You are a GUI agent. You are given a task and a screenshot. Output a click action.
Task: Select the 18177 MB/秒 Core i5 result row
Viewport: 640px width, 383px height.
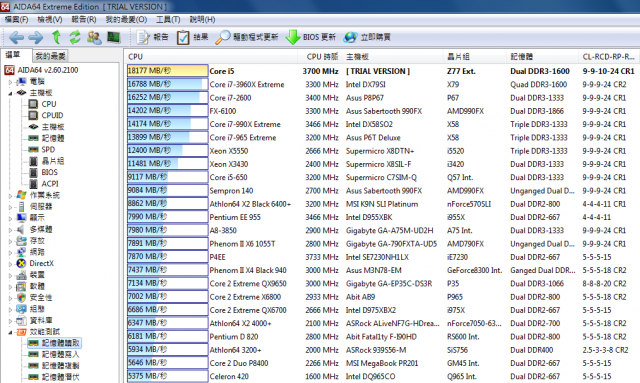pyautogui.click(x=382, y=71)
